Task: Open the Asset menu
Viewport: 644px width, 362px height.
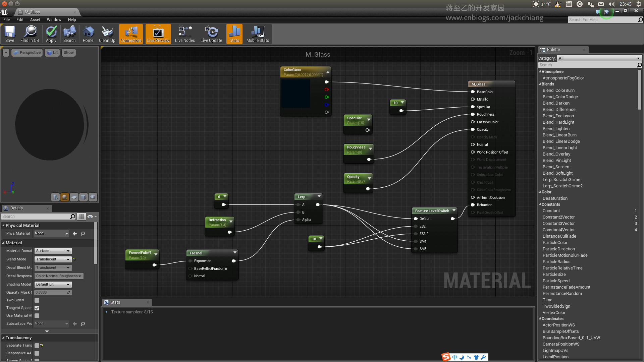Action: [35, 20]
